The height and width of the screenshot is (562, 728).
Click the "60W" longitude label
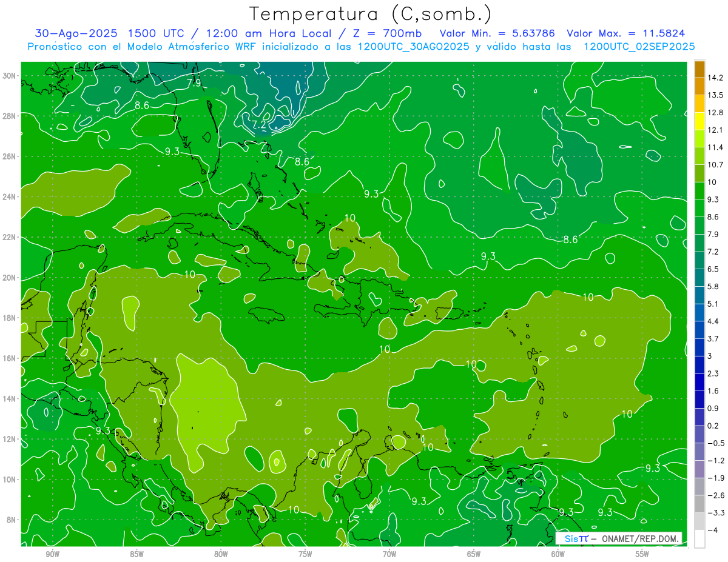click(x=558, y=554)
